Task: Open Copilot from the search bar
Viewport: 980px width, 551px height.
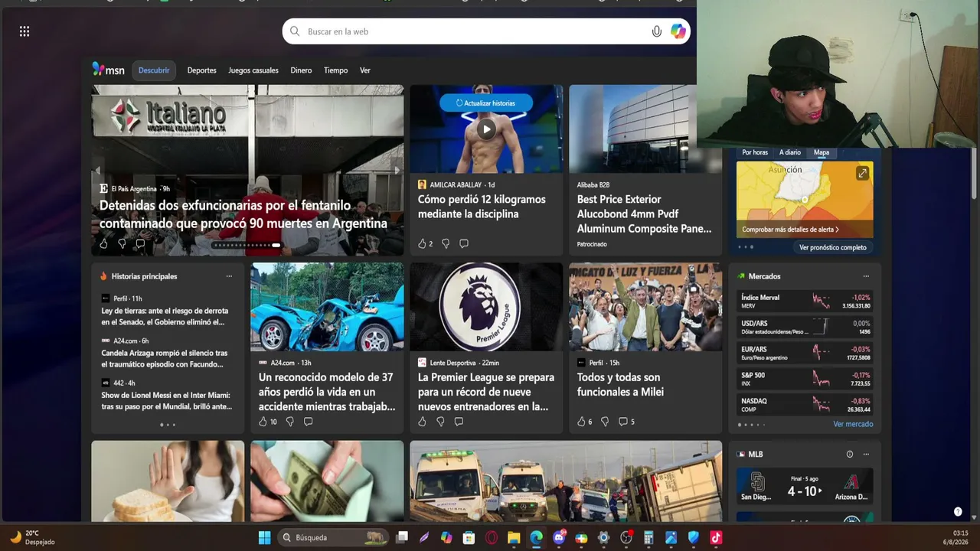Action: pos(678,31)
